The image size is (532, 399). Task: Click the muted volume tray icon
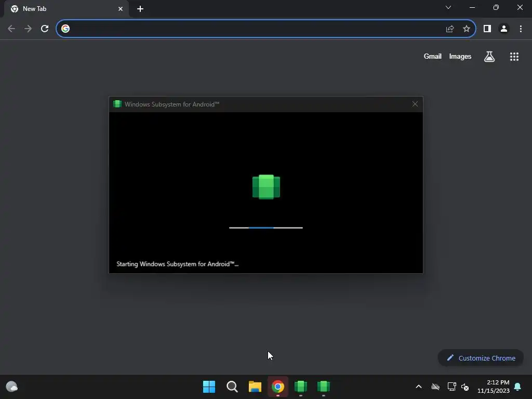coord(465,387)
